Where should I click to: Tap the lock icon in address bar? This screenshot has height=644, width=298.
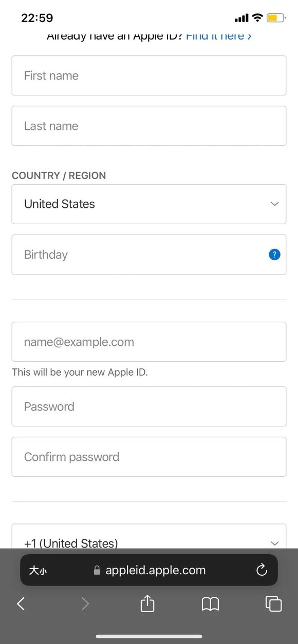click(97, 570)
